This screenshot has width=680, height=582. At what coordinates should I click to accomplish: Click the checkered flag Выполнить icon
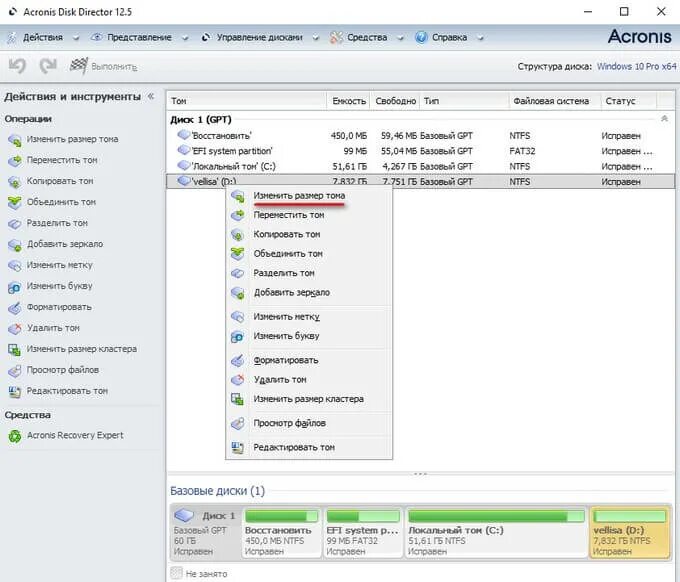(x=78, y=66)
